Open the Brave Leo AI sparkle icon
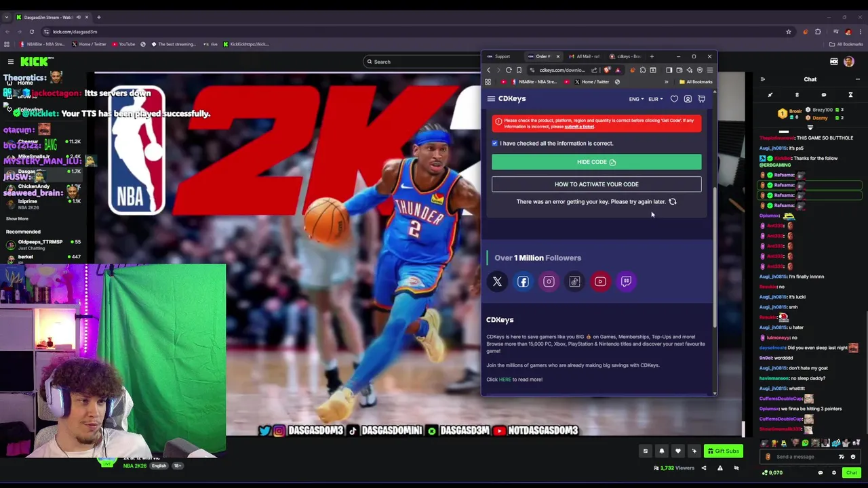 [690, 70]
